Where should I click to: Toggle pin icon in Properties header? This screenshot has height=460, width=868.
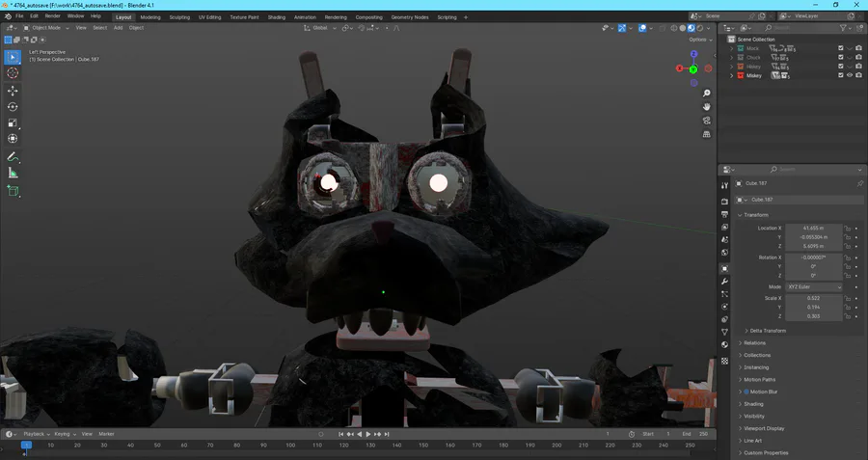pos(859,183)
